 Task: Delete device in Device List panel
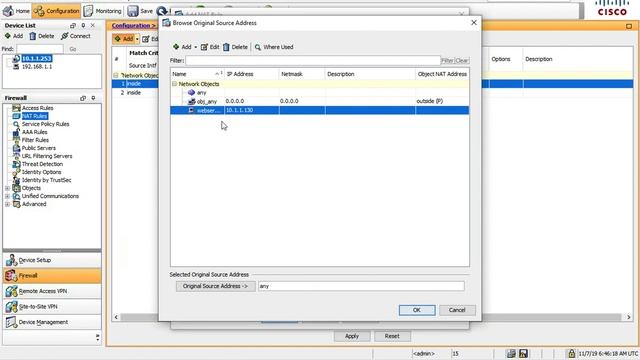click(42, 36)
